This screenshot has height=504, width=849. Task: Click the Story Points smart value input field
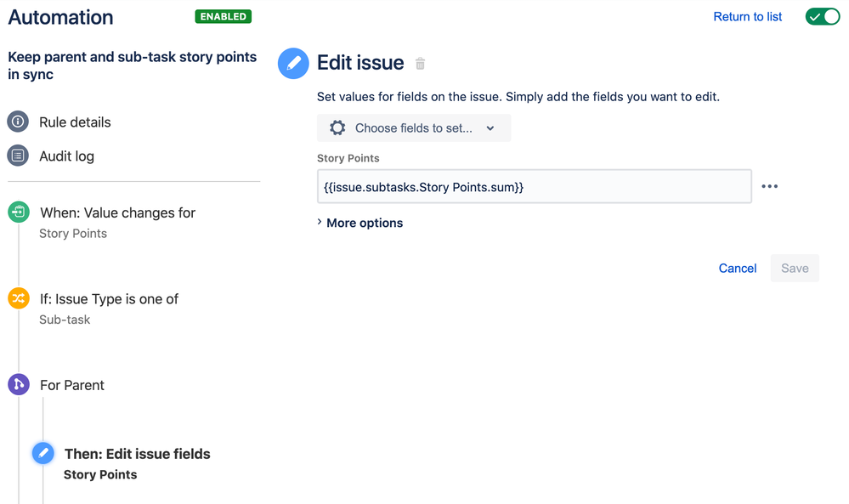[535, 186]
